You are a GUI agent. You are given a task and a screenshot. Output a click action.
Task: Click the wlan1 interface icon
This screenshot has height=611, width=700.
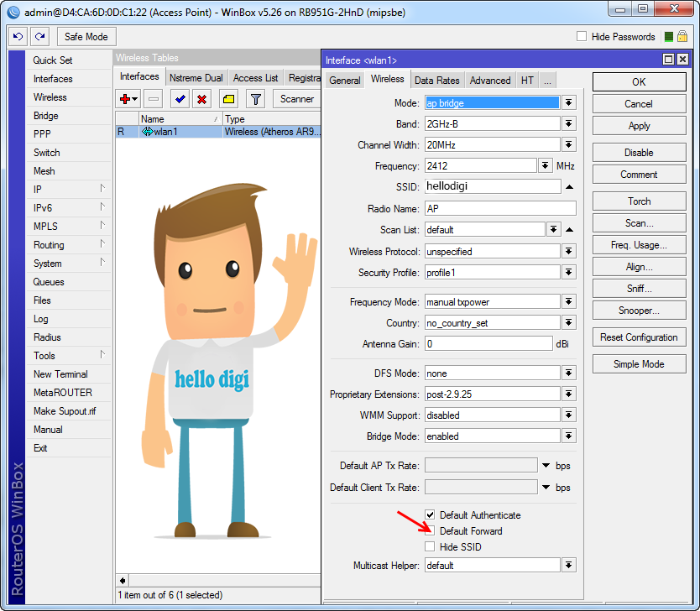click(x=148, y=132)
